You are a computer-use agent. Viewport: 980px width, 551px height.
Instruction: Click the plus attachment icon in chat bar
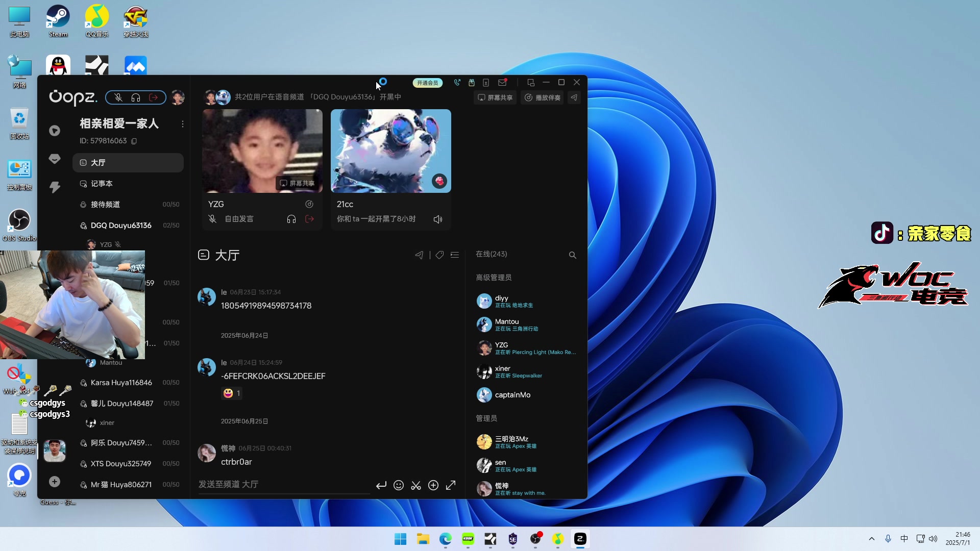tap(433, 485)
